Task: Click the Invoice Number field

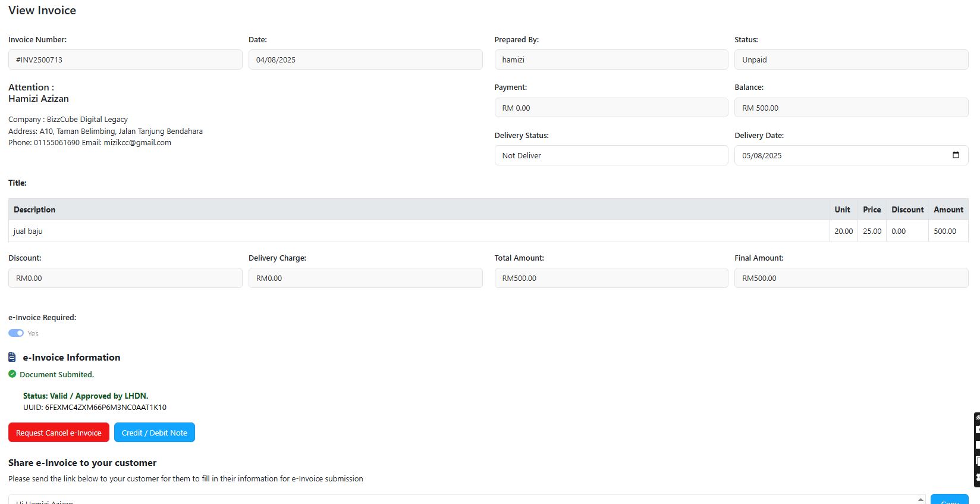Action: click(125, 60)
